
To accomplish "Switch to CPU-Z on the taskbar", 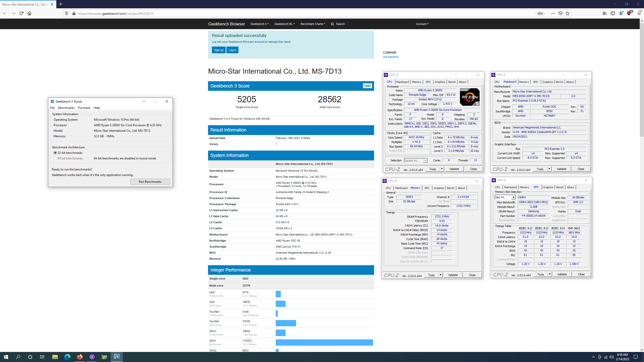I will 92,357.
